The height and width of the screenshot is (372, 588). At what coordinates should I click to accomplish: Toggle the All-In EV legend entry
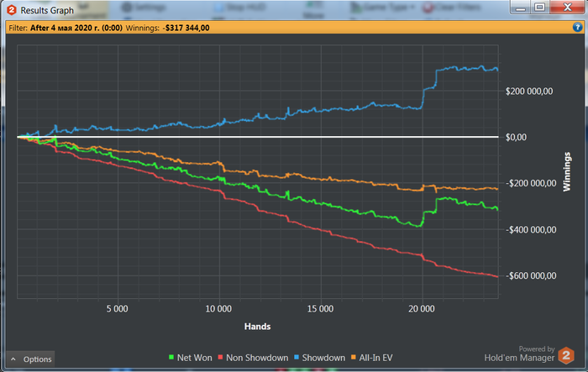(371, 358)
